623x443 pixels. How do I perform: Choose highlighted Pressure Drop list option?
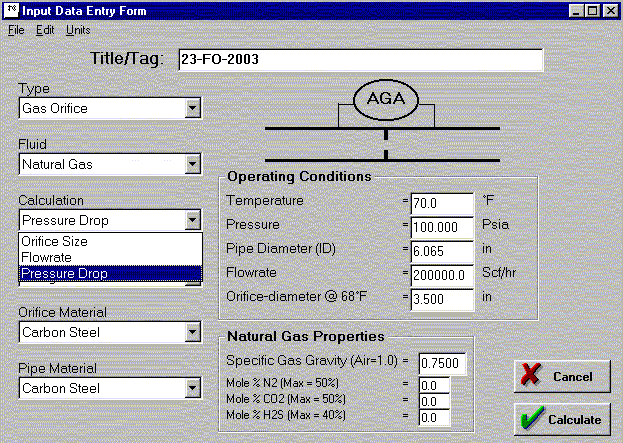tap(110, 273)
